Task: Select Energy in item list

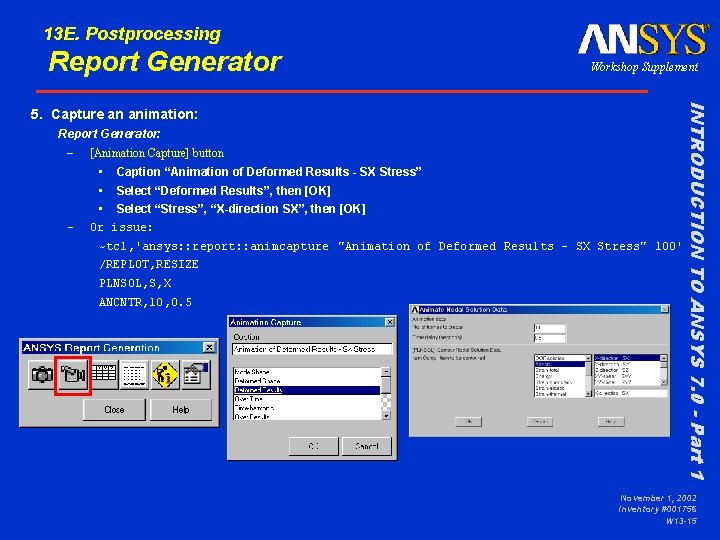Action: 560,376
